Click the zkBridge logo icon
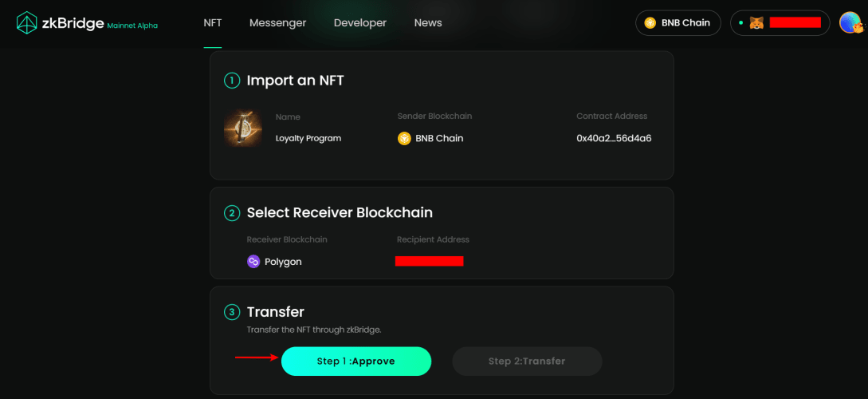This screenshot has width=868, height=399. [x=26, y=22]
